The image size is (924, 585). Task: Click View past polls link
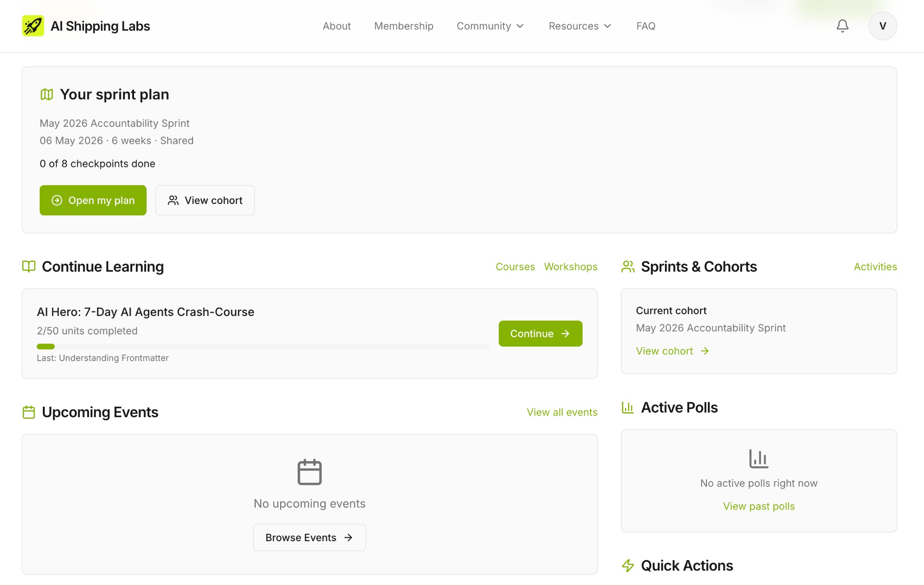tap(759, 506)
